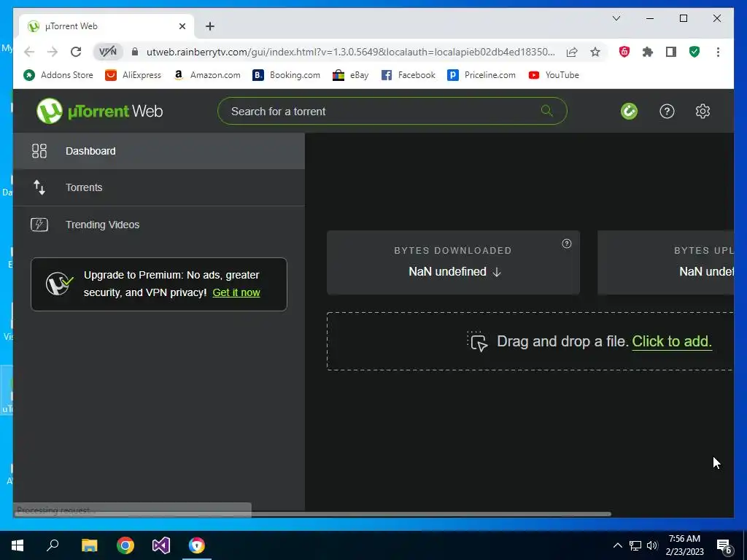Close the µTorrent Web tab
Viewport: 747px width, 560px height.
point(182,26)
